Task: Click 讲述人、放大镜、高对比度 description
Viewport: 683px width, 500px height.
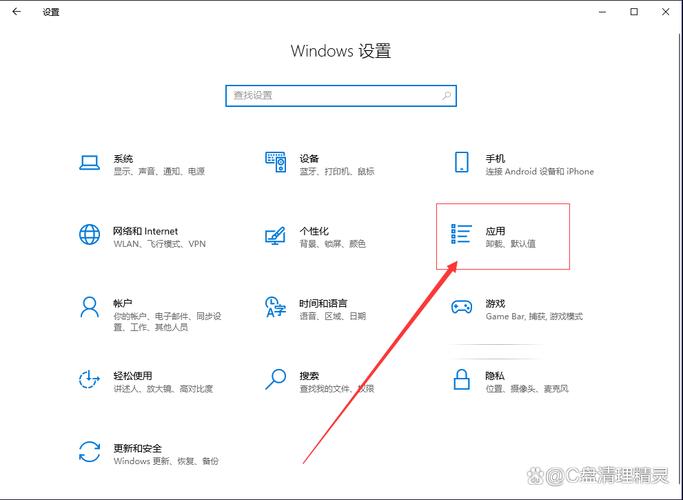Action: click(163, 389)
